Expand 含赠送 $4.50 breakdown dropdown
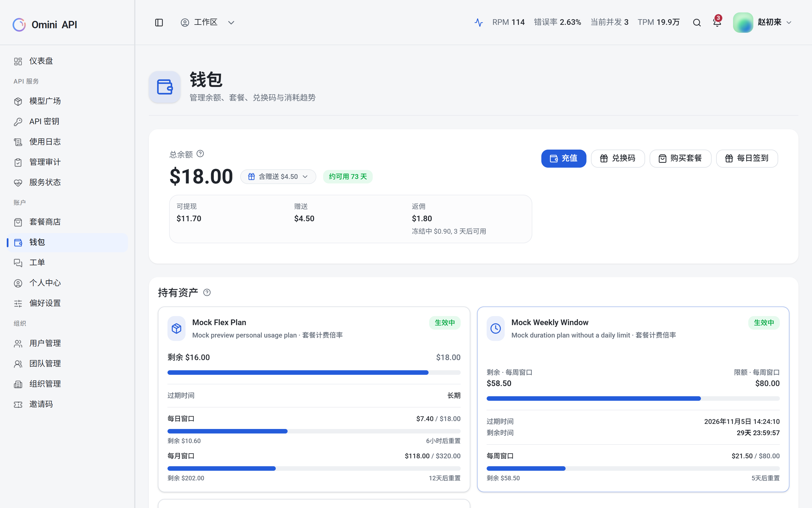The image size is (812, 508). point(278,177)
